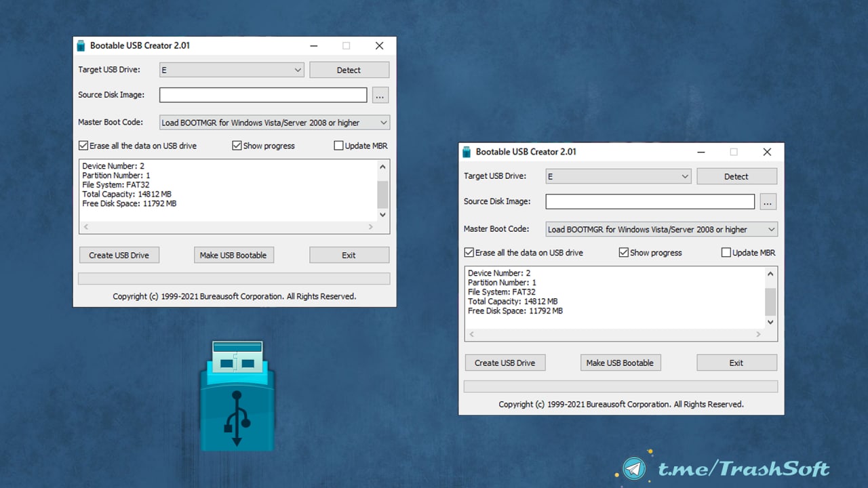Click 'Bootable USB Creator 2.01' title in left window
This screenshot has height=488, width=868.
[x=140, y=45]
